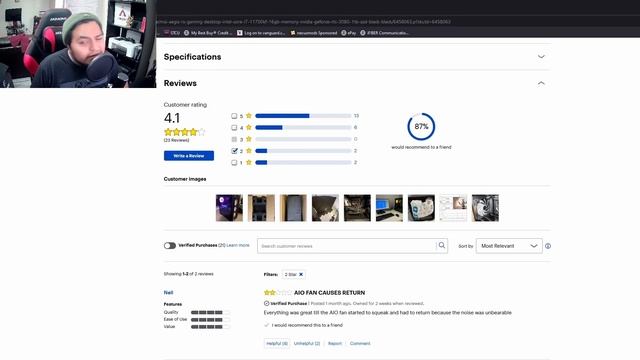Screen dimensions: 640x360
Task: Open the second customer image thumbnail
Action: pos(261,208)
